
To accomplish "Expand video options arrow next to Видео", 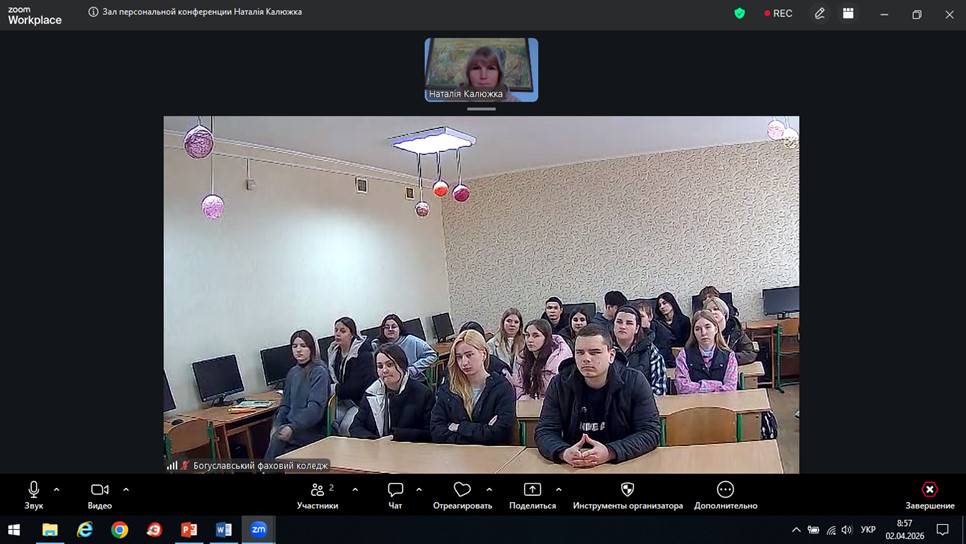I will (x=126, y=490).
